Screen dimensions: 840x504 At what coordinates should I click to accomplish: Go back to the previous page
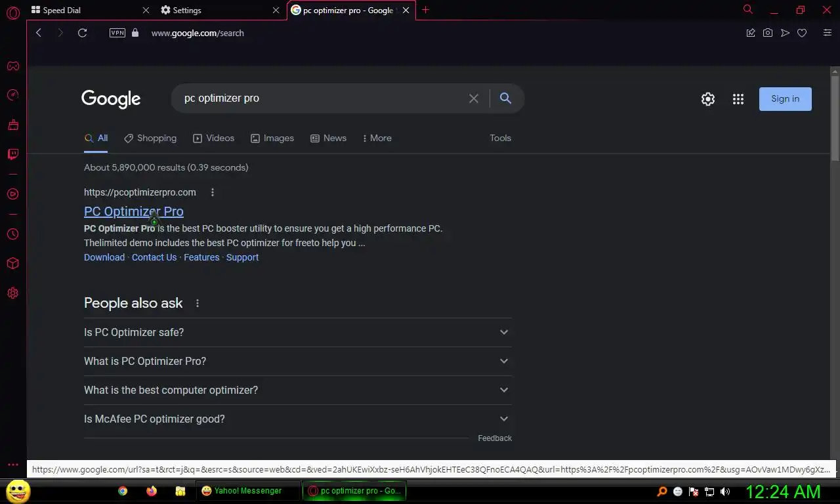tap(39, 33)
